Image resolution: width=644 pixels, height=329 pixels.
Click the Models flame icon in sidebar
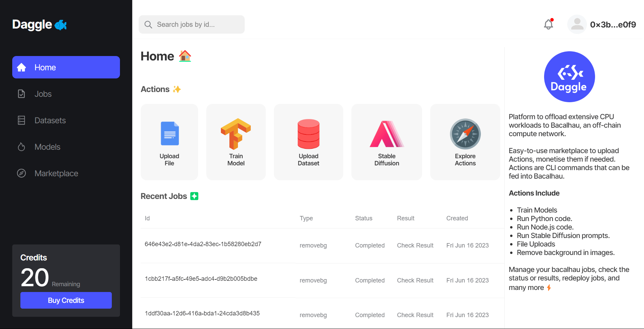(21, 147)
